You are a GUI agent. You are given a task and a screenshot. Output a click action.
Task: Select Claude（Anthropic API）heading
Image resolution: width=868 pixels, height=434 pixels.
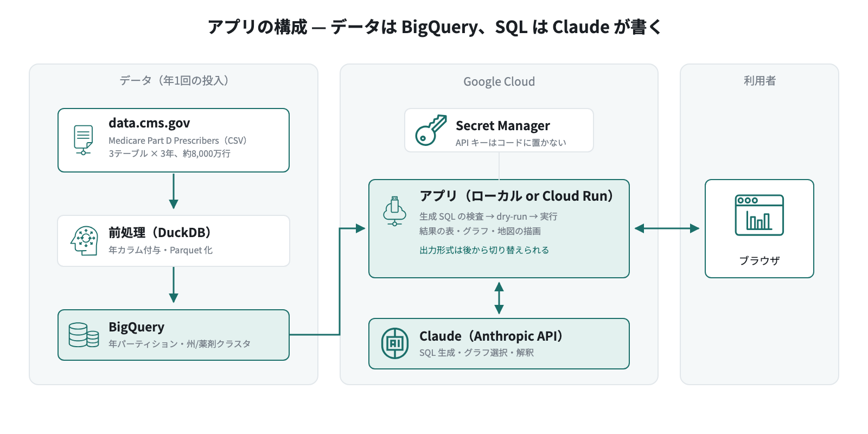coord(491,336)
